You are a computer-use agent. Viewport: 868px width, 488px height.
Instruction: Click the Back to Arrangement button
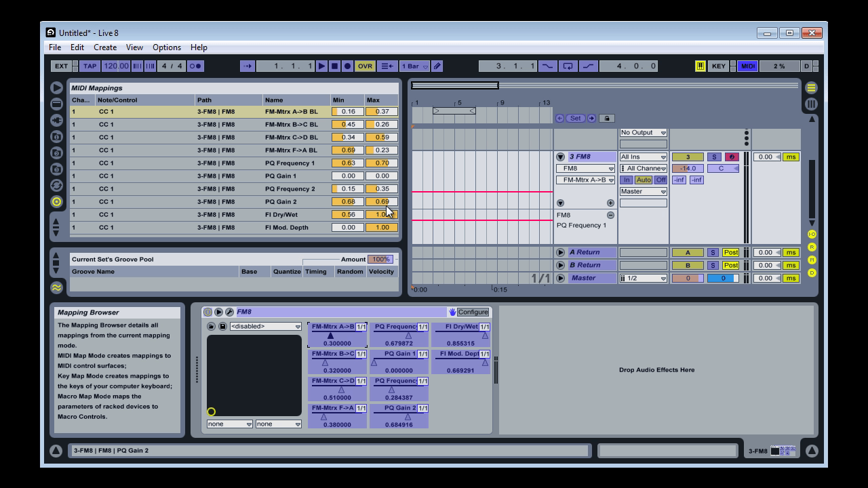point(387,66)
